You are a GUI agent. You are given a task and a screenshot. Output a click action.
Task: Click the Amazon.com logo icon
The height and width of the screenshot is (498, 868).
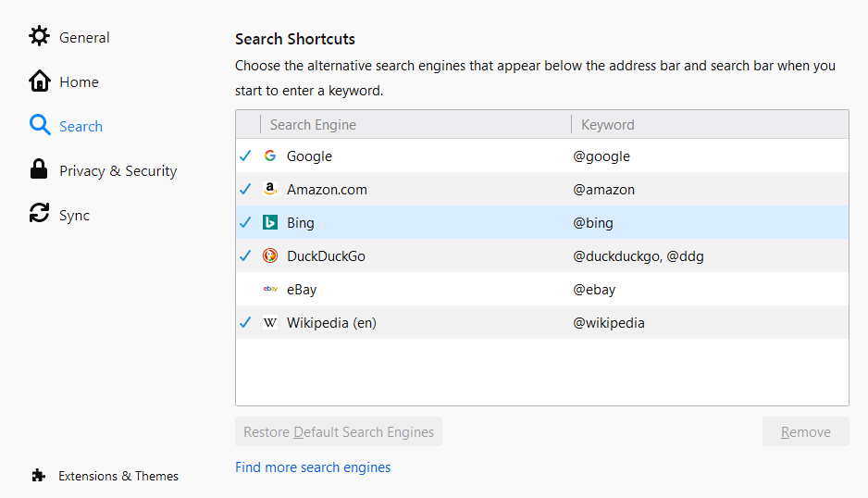click(x=270, y=189)
